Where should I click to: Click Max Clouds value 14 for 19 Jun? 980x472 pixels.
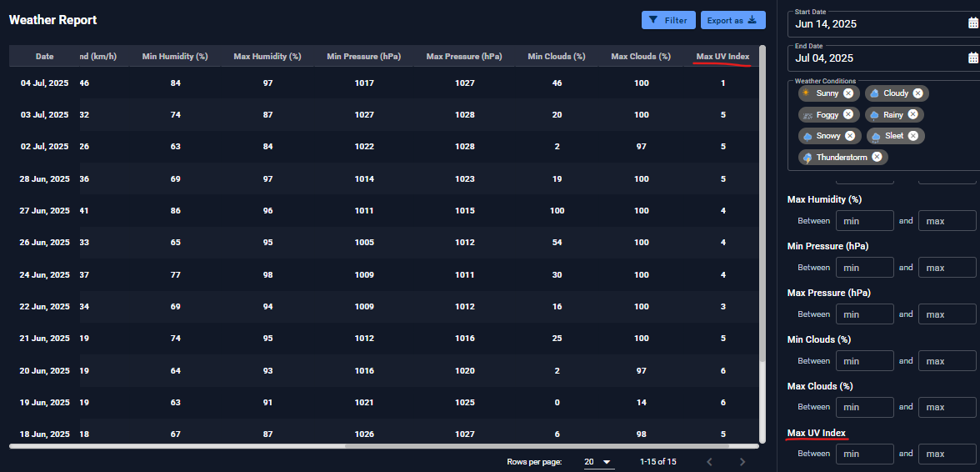click(641, 403)
